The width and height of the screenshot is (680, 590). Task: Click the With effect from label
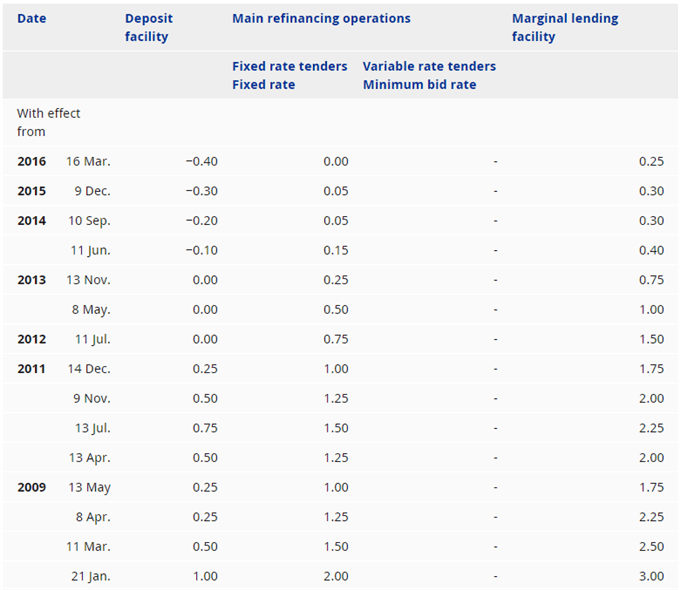pyautogui.click(x=49, y=122)
